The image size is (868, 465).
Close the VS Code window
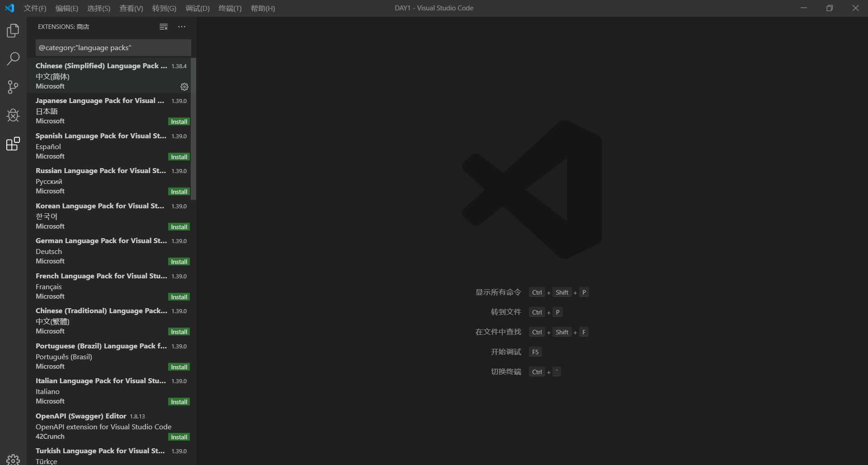855,8
